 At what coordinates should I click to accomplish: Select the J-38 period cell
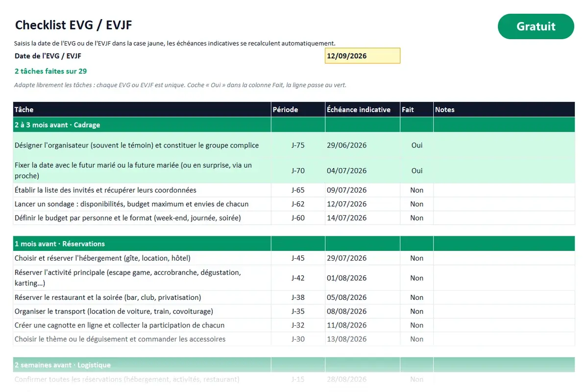click(298, 297)
